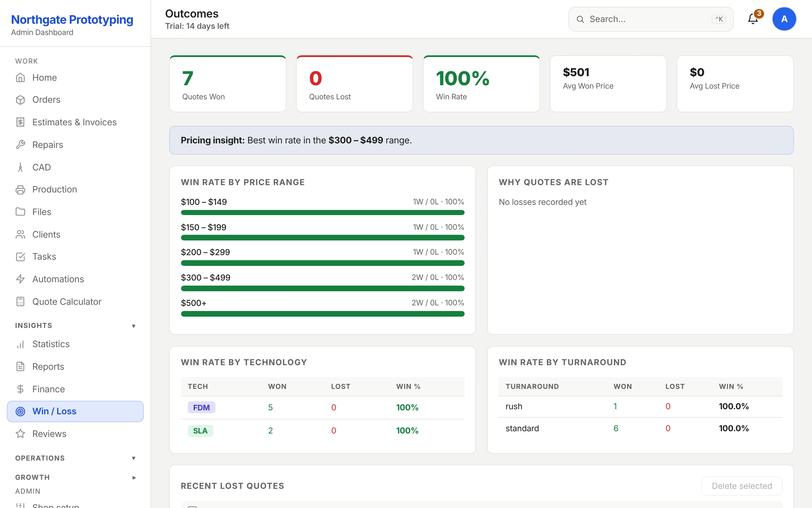Focus the Search input field
The width and height of the screenshot is (812, 508).
[x=651, y=19]
